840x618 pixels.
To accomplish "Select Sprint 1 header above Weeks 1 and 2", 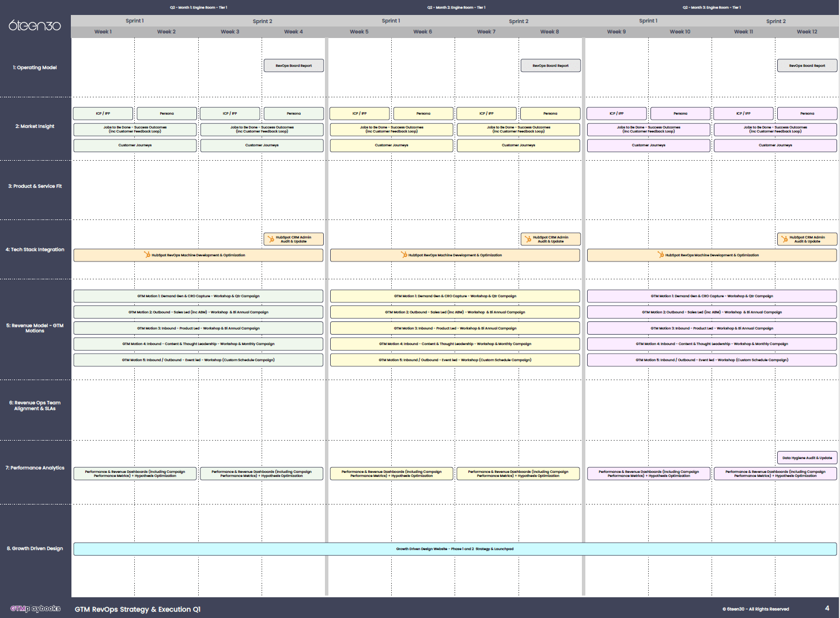I will pyautogui.click(x=135, y=21).
